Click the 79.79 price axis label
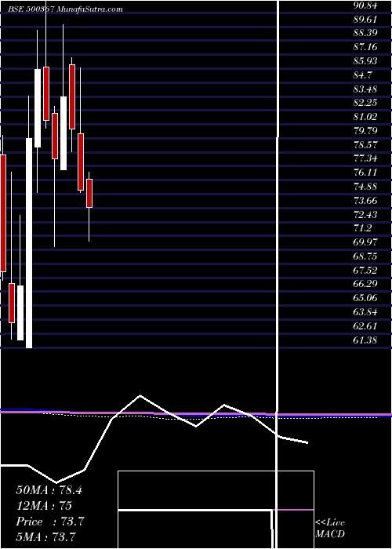392x549 pixels. point(365,131)
